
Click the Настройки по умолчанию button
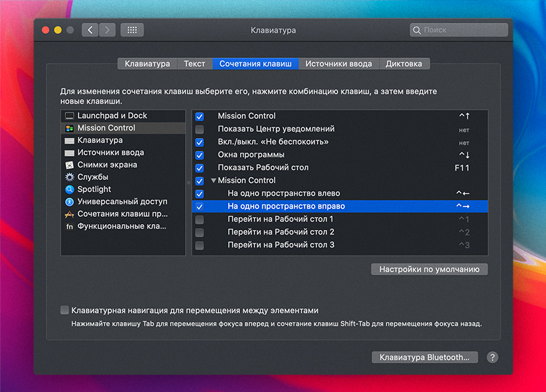point(429,269)
